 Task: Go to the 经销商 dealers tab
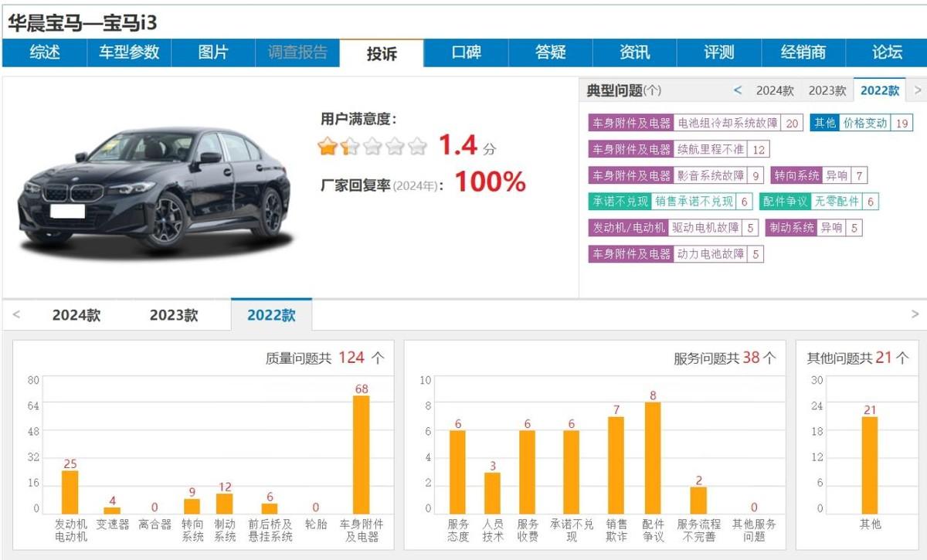coord(803,53)
